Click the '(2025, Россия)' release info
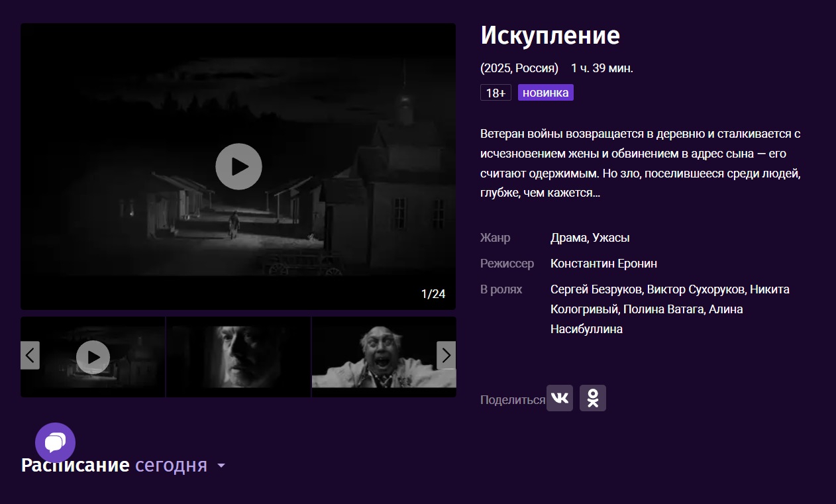This screenshot has width=836, height=504. tap(519, 68)
